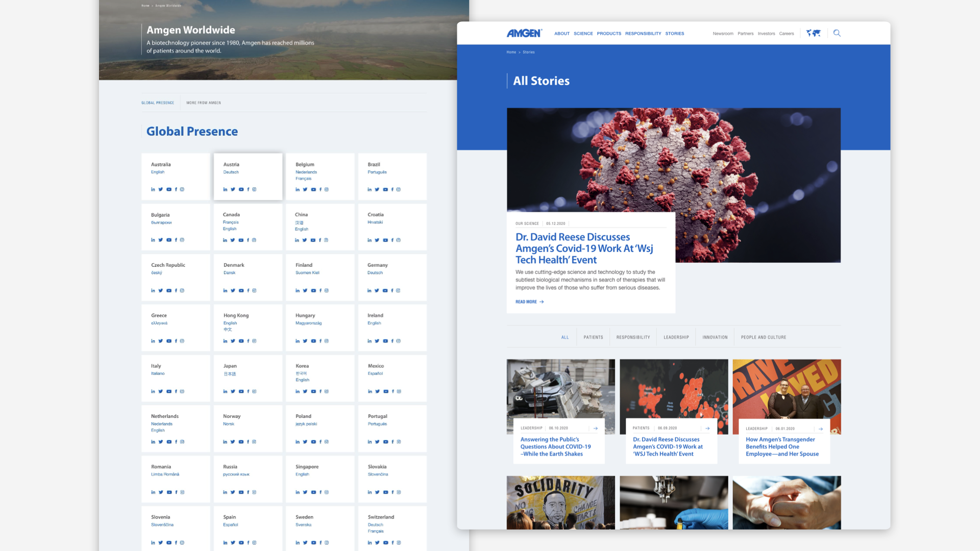Click Stories in the breadcrumb
980x551 pixels.
tap(528, 52)
